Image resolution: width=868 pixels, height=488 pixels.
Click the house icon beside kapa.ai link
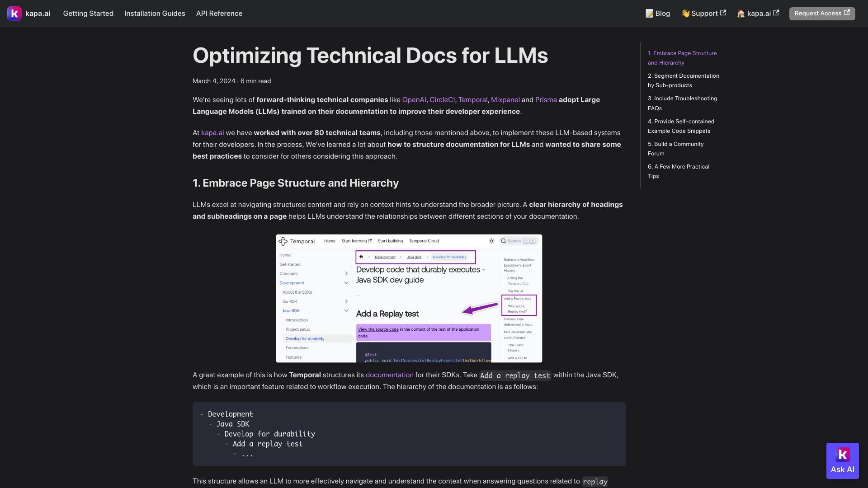(741, 14)
